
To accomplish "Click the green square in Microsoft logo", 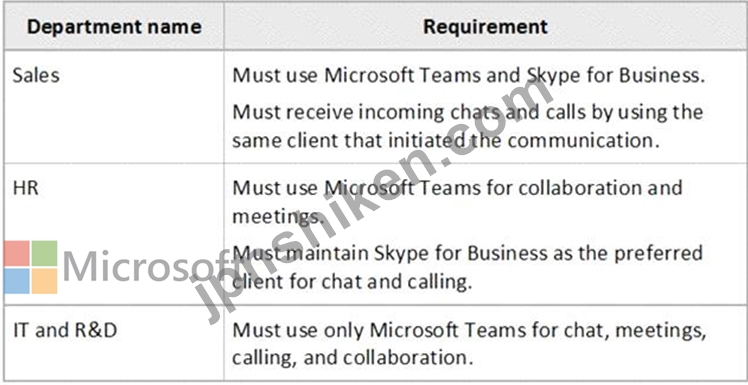I will pos(44,253).
